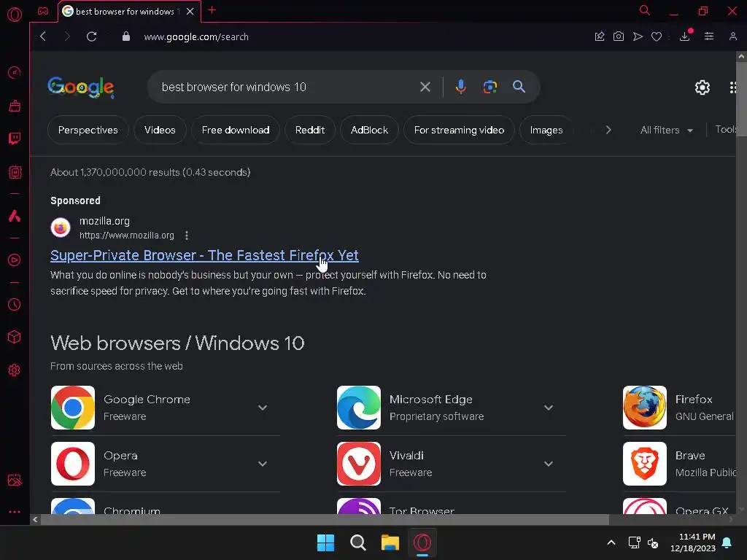
Task: Open Player icon in sidebar
Action: [x=15, y=260]
